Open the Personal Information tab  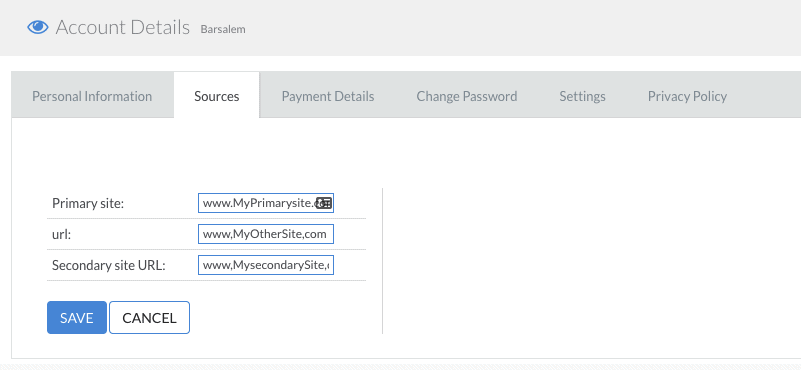[92, 96]
